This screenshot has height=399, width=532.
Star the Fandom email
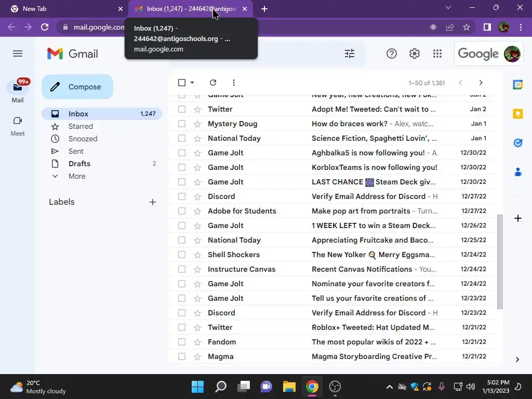click(x=197, y=342)
